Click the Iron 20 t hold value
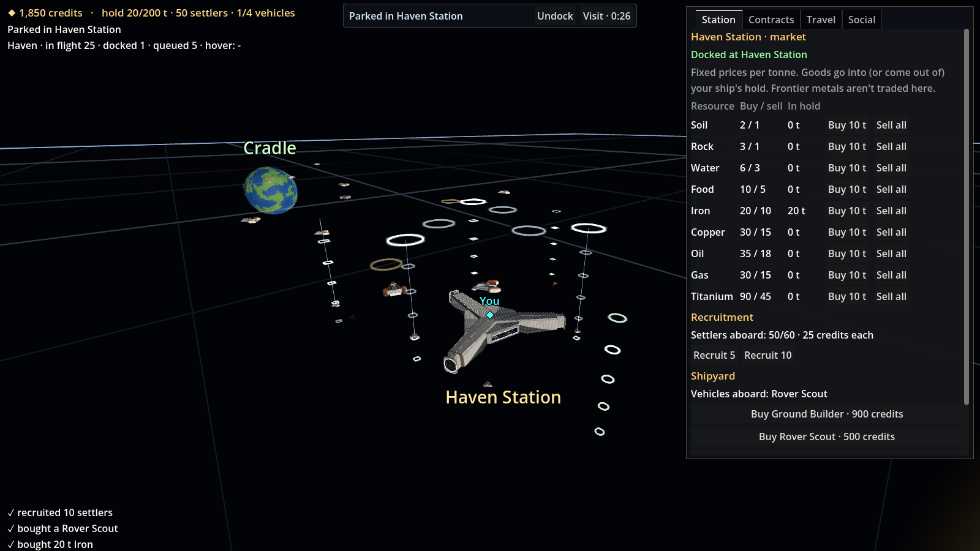 pyautogui.click(x=796, y=211)
